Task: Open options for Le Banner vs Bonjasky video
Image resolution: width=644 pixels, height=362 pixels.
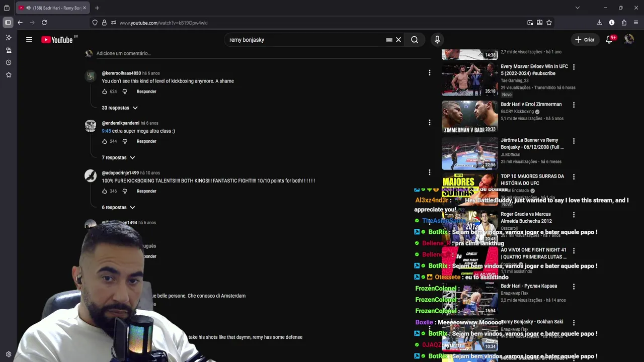Action: tap(574, 141)
